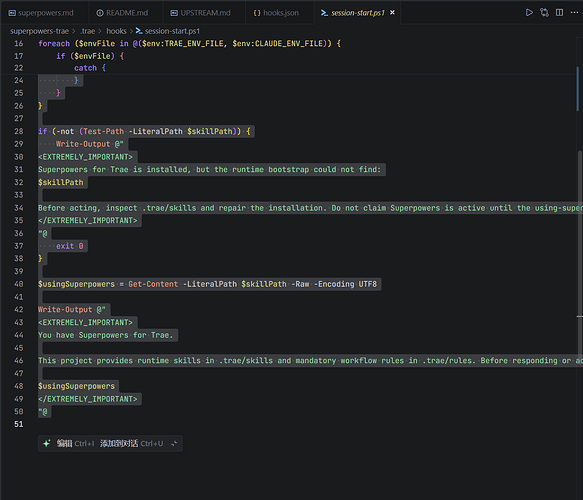Switch to the hooks.json tab
The height and width of the screenshot is (500, 583).
(276, 13)
